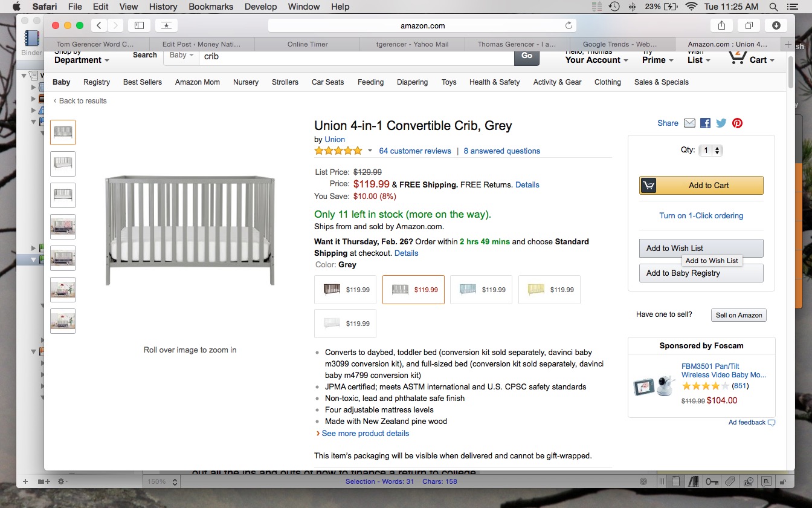Open 64 customer reviews link

[415, 151]
